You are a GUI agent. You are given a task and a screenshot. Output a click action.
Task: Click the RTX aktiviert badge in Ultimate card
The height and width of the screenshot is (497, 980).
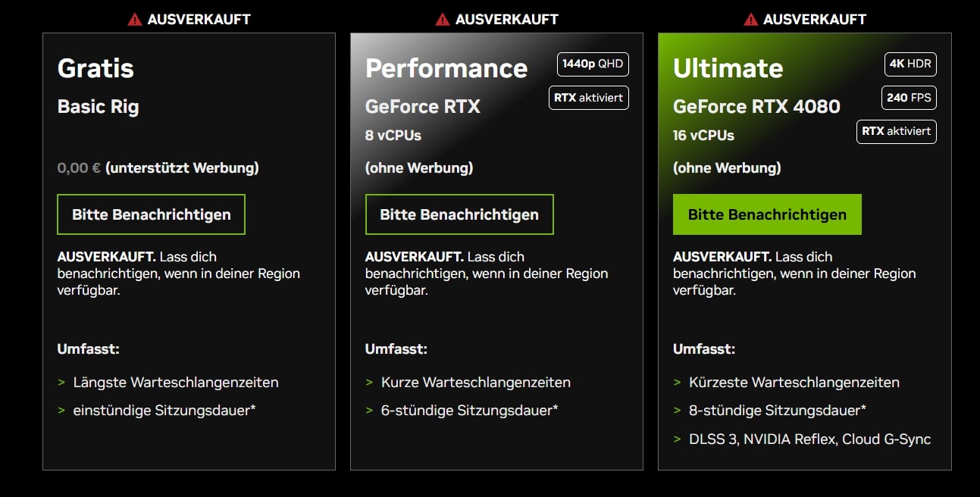tap(896, 131)
